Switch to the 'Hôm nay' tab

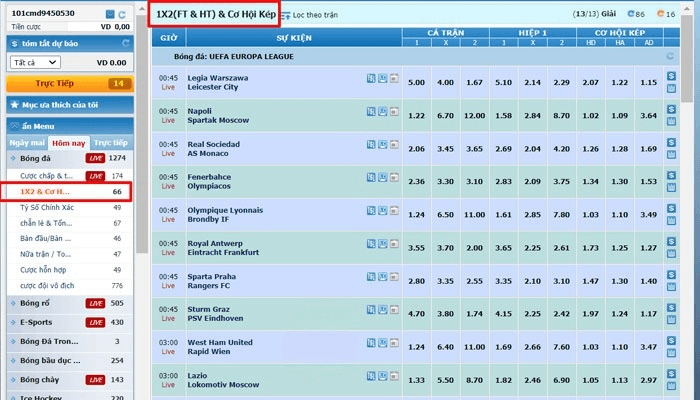pos(69,143)
